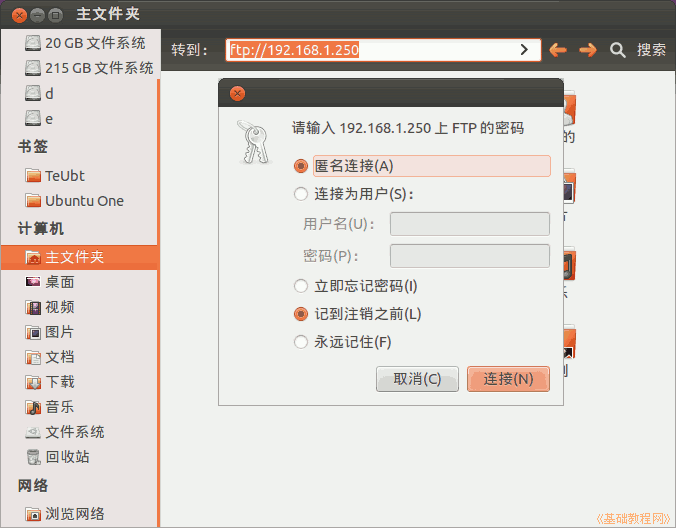Open the Downloads (下载) sidebar entry

click(59, 382)
